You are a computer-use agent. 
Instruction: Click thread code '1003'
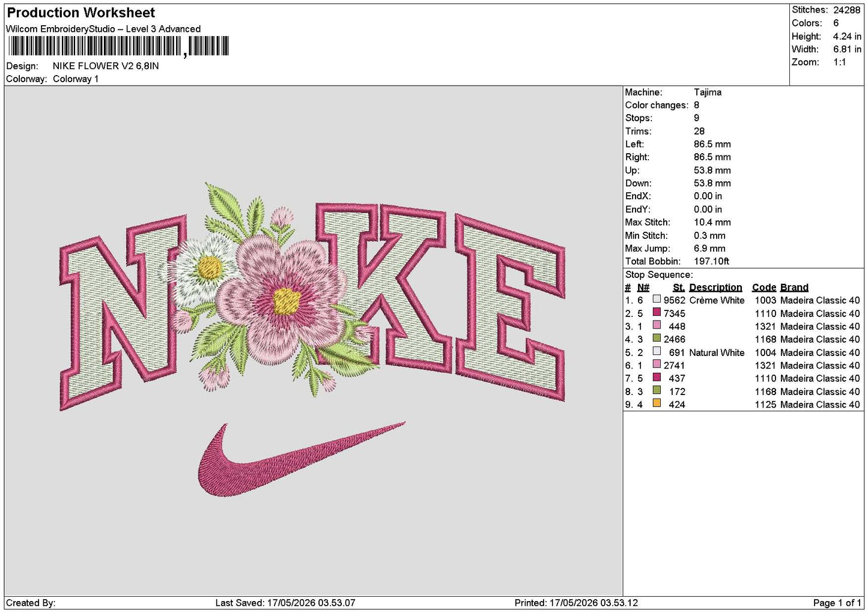click(765, 300)
